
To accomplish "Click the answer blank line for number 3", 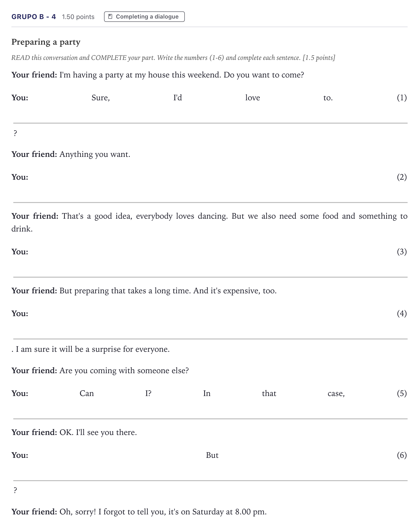I will pyautogui.click(x=210, y=272).
